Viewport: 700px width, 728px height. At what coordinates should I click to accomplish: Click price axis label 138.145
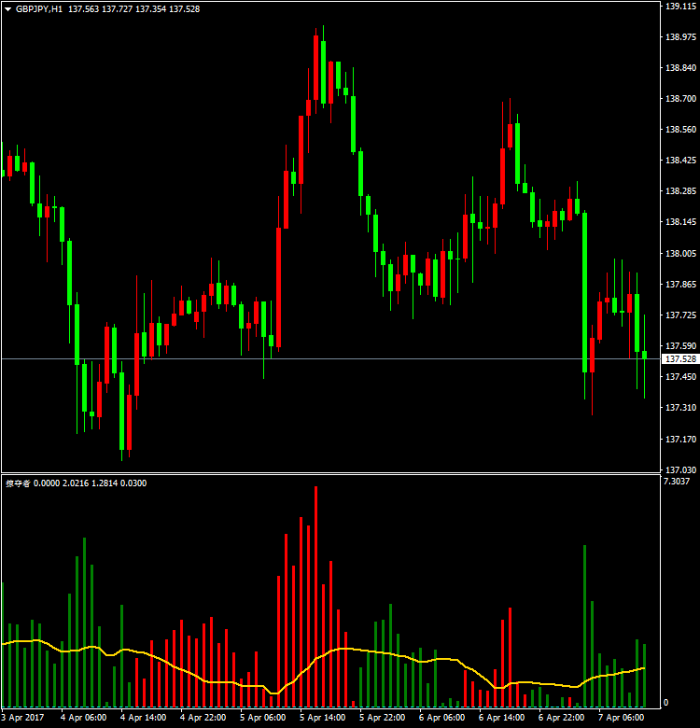click(681, 222)
